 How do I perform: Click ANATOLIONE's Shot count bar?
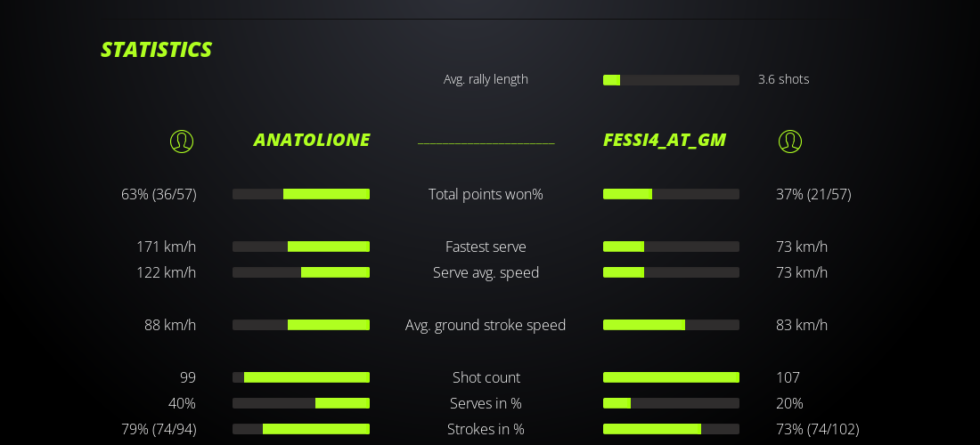click(x=301, y=377)
